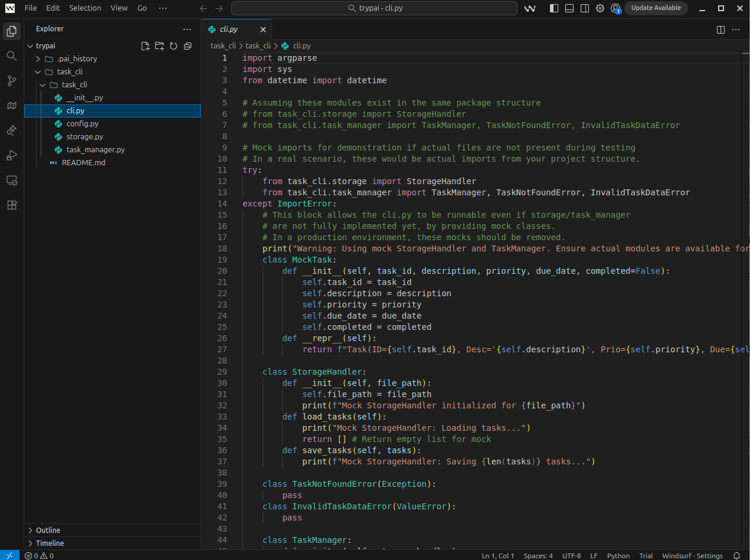This screenshot has width=750, height=560.
Task: Collapse all folders in Explorer
Action: pos(188,46)
